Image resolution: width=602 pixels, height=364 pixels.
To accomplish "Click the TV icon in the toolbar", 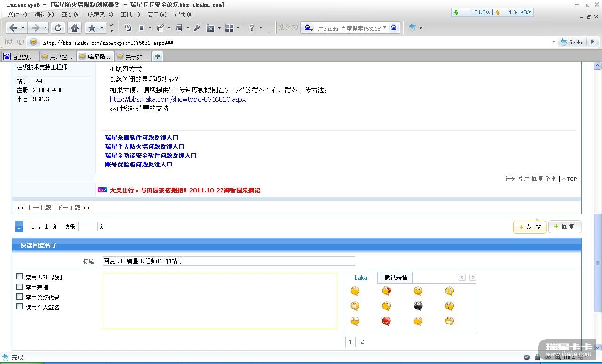I will (x=127, y=28).
